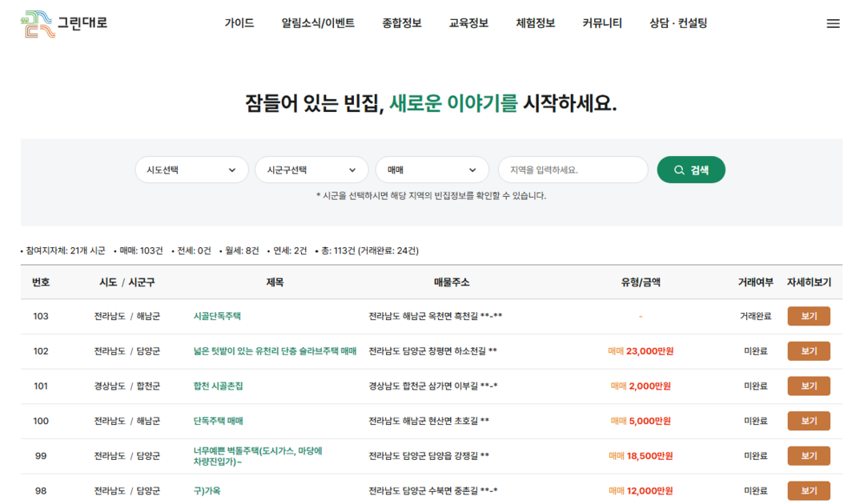Click the 지역을 입력하세요 input field

[573, 170]
